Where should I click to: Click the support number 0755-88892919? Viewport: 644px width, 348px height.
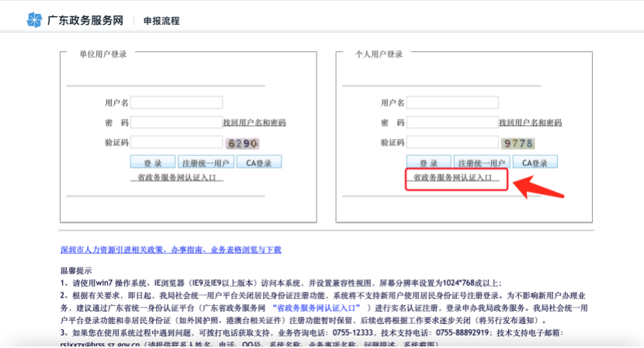point(462,332)
